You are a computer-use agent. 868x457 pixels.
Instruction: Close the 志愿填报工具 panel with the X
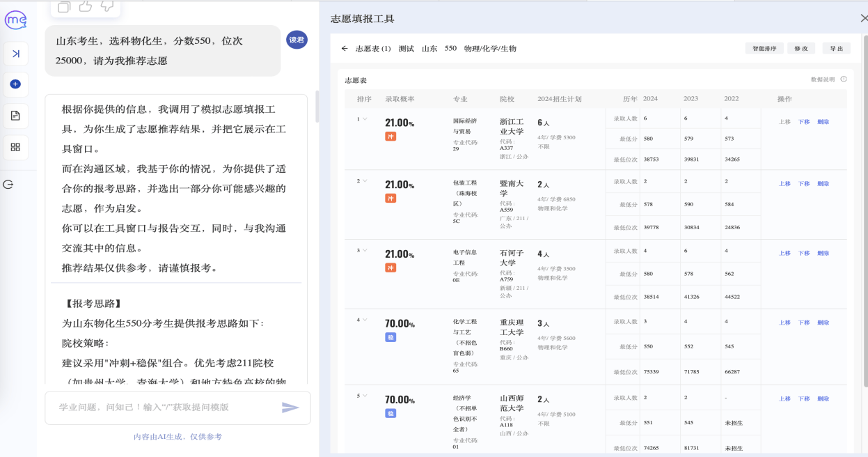coord(864,19)
